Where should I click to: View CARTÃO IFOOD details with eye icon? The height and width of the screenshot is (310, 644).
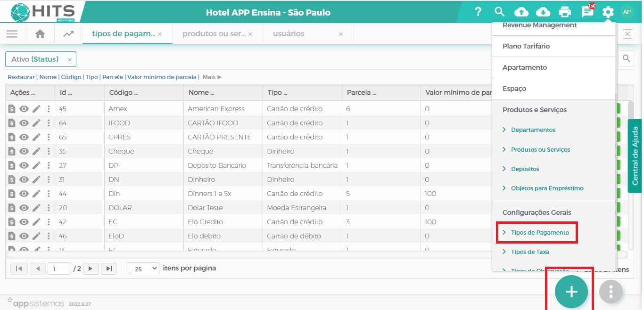[x=24, y=123]
